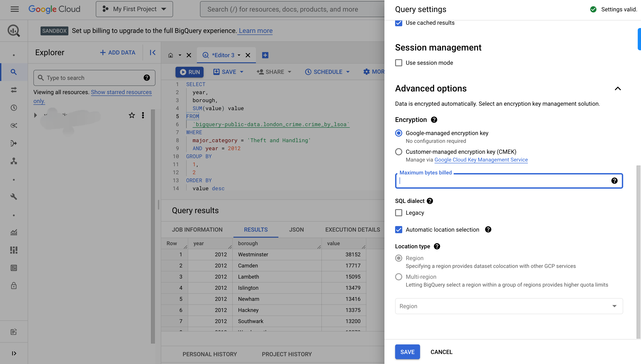Open Learn more billing link
Viewport: 641px width, 364px height.
255,30
